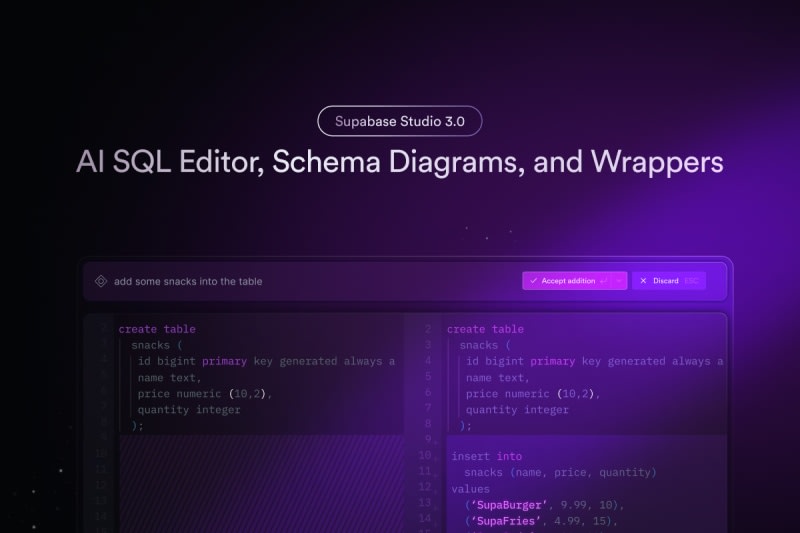Focus the 'add some snacks into the table' prompt

coord(188,281)
